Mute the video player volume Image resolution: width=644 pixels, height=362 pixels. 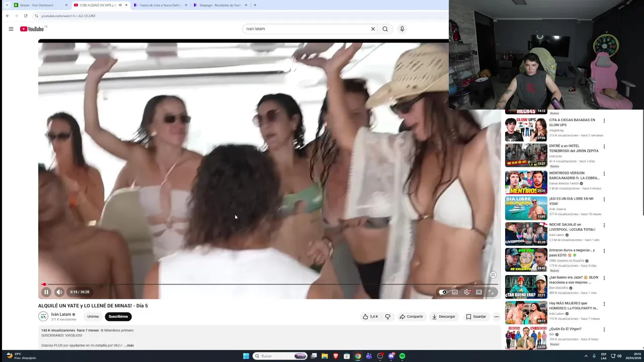59,292
